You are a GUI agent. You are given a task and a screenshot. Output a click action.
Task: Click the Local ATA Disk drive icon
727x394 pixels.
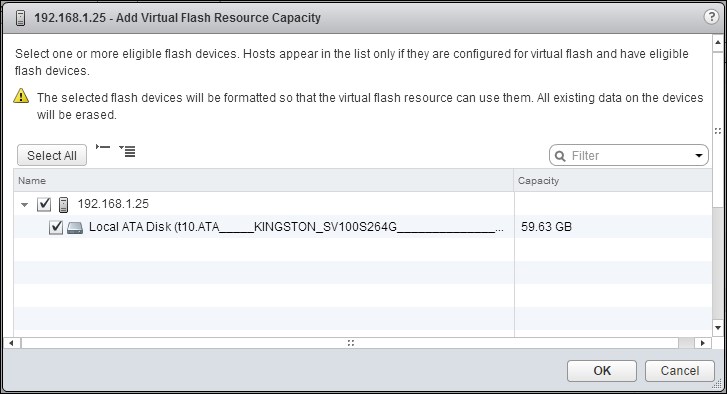(75, 227)
